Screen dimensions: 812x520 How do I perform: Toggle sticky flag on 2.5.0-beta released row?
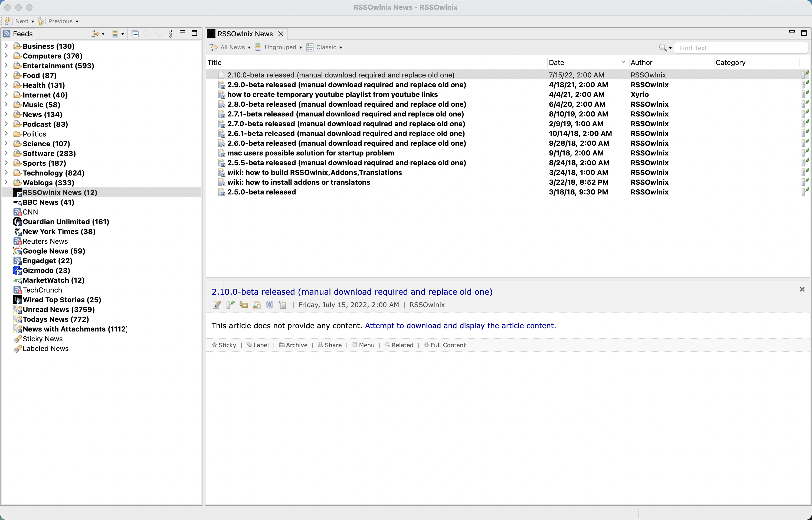point(805,192)
